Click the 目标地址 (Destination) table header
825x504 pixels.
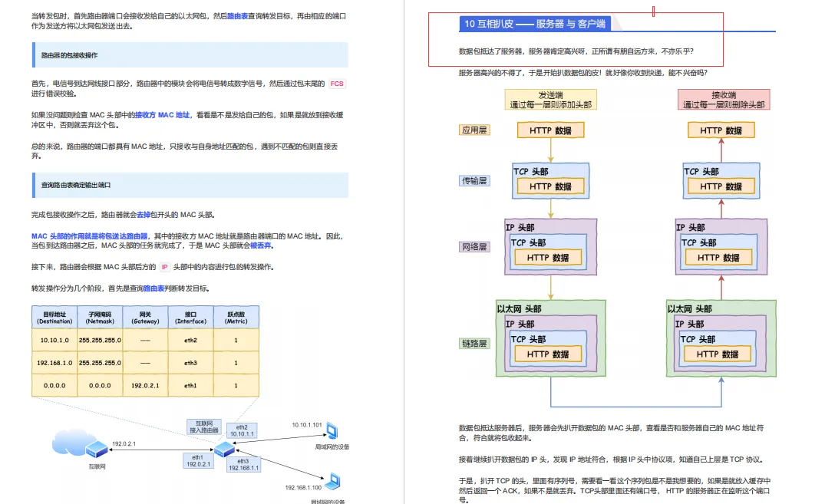pos(54,318)
